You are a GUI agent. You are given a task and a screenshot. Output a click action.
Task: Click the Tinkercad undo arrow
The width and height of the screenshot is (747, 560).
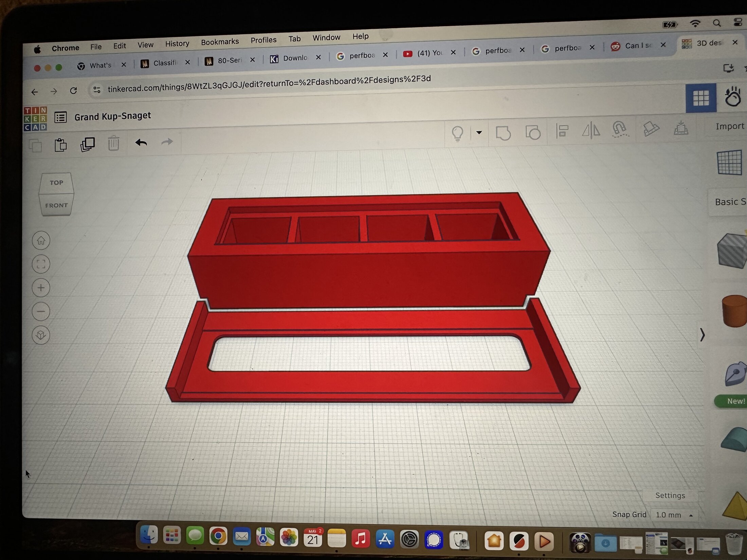(x=141, y=143)
